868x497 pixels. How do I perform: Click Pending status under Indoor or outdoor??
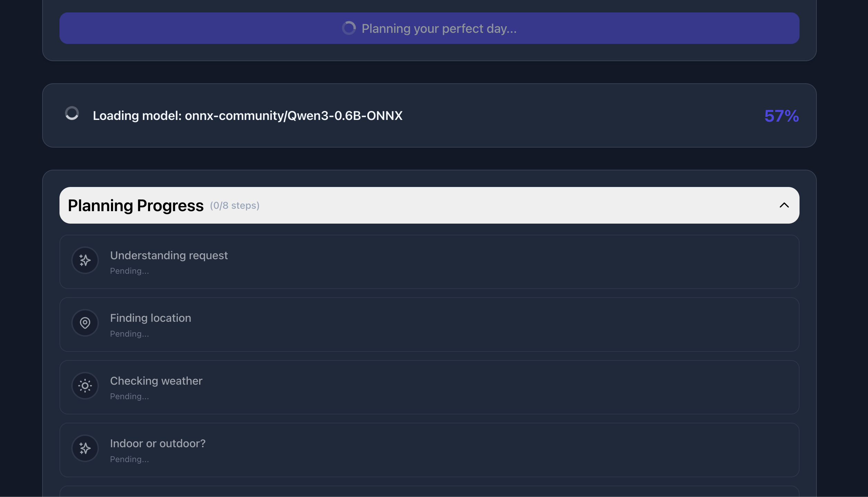coord(129,459)
